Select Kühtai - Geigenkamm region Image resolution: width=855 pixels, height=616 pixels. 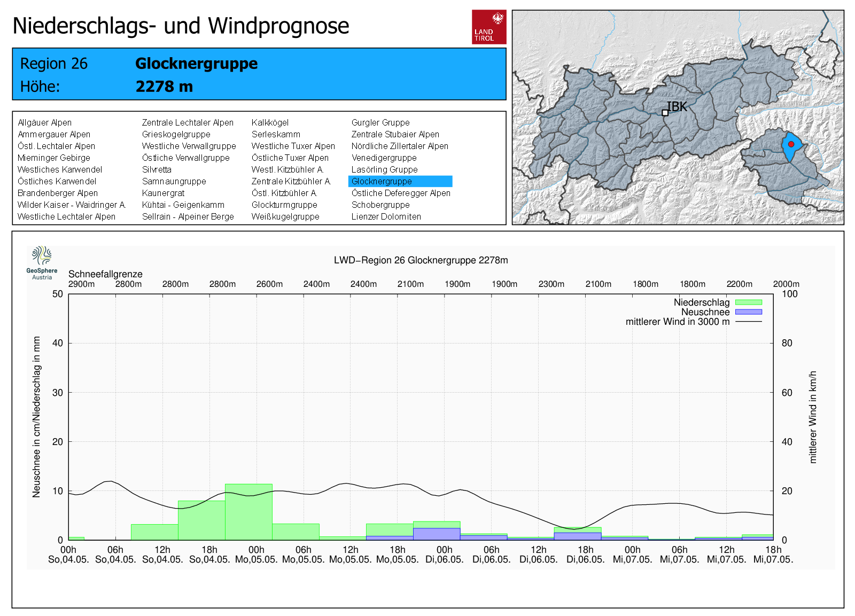[183, 205]
